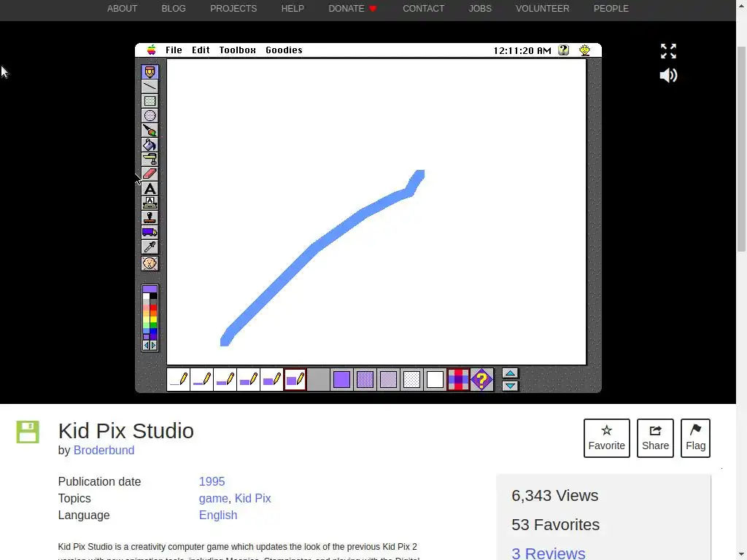Toggle fullscreen for the emulator
Screen dimensions: 747x560
point(668,51)
